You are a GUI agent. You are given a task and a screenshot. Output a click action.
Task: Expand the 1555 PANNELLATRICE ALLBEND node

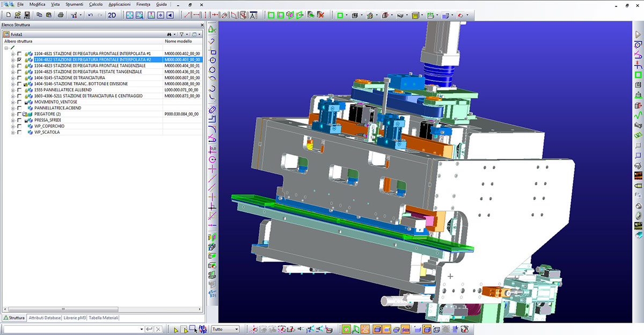click(x=13, y=90)
